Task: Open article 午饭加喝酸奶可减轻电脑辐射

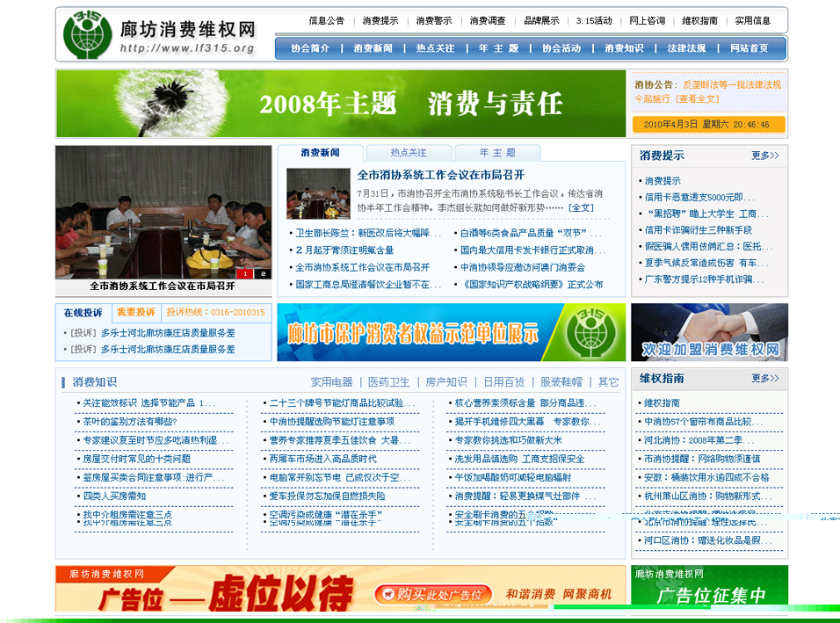Action: (x=512, y=477)
